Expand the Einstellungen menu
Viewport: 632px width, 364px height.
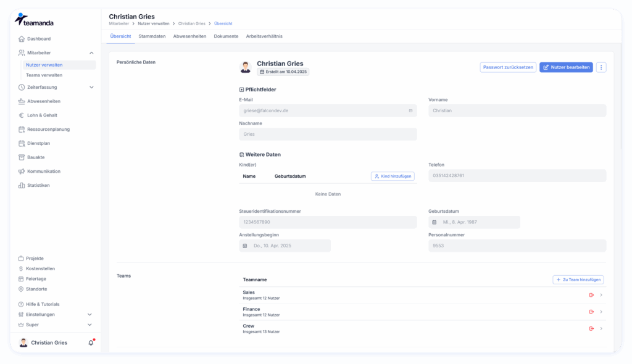pyautogui.click(x=89, y=315)
